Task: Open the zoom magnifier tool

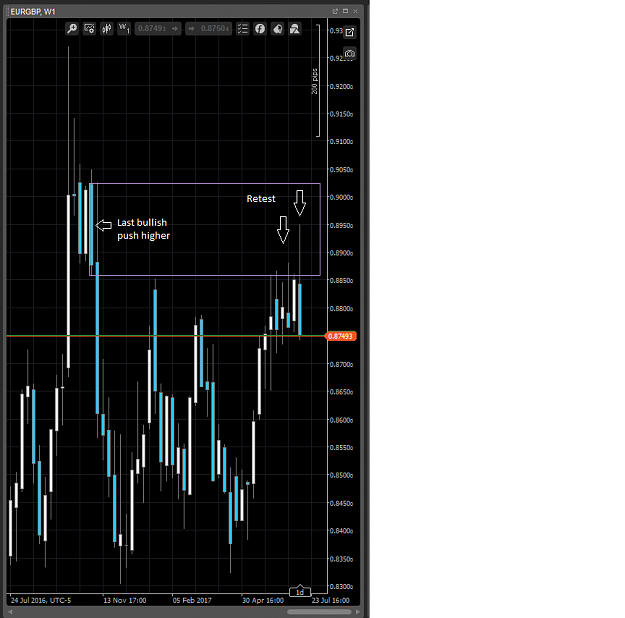Action: tap(72, 29)
